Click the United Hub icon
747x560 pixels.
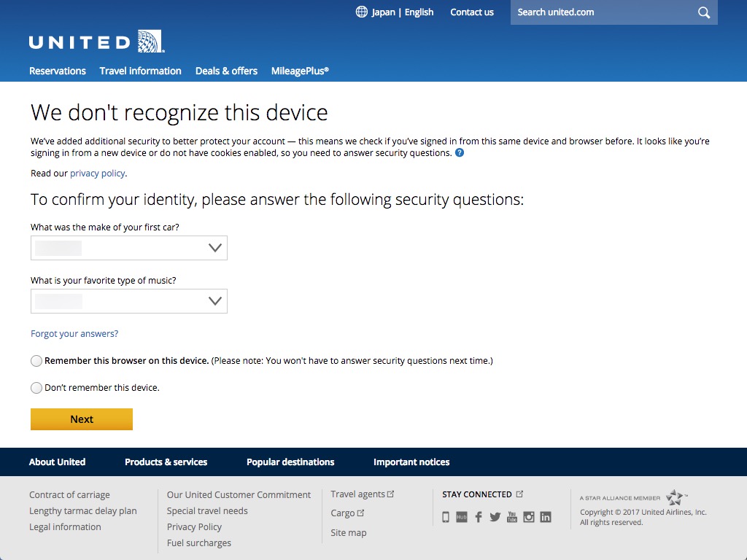tap(461, 516)
